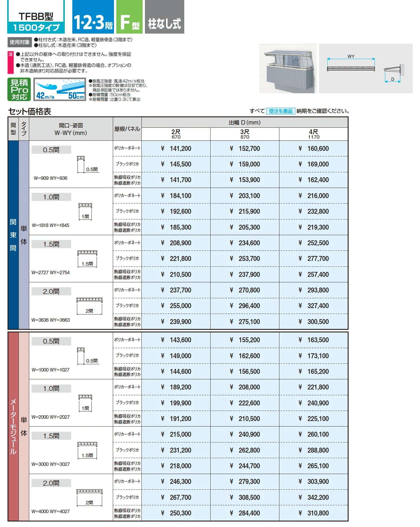
Task: Click the 使用対象 gray label
Action: (19, 42)
